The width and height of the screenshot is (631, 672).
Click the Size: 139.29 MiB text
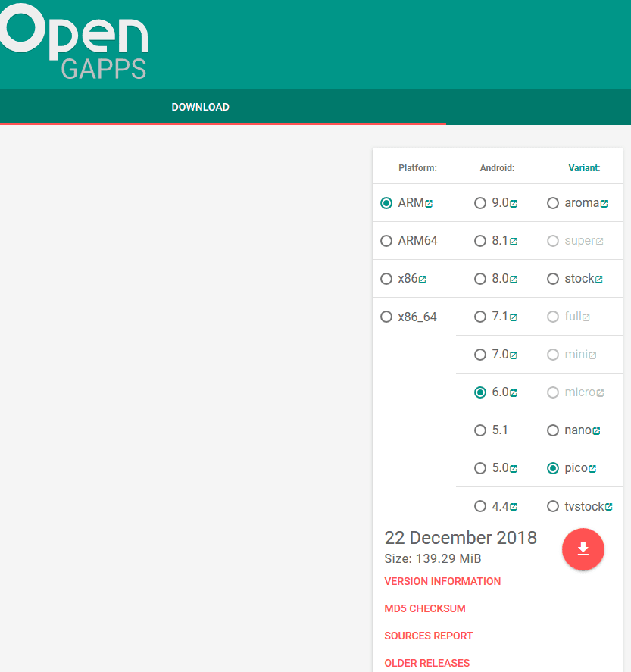pyautogui.click(x=433, y=558)
